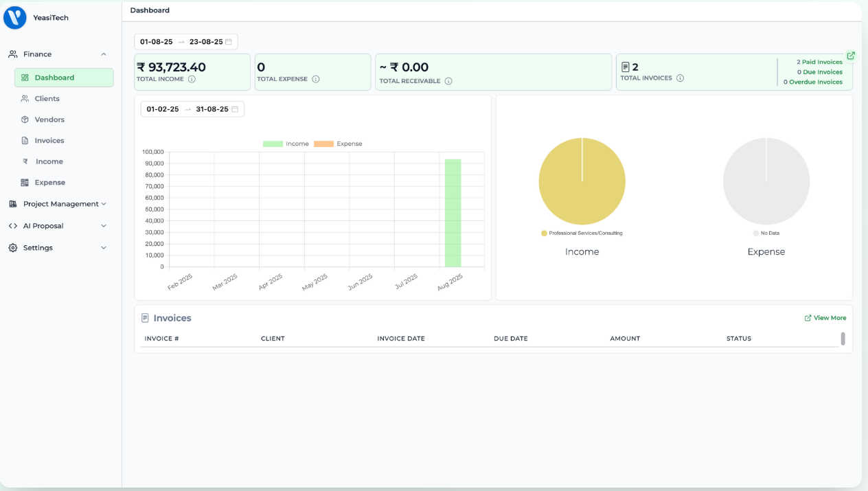Toggle the Income legend in the bar chart
This screenshot has width=868, height=491.
pos(286,144)
